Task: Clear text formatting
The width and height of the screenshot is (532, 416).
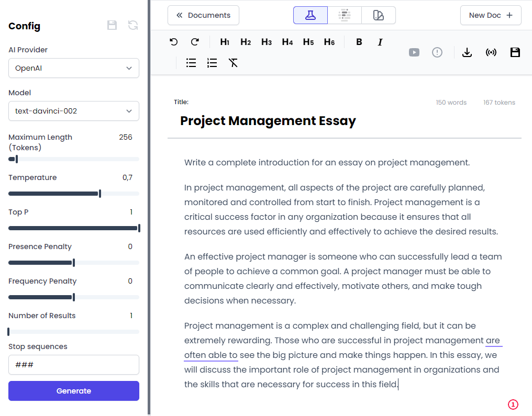Action: tap(233, 63)
